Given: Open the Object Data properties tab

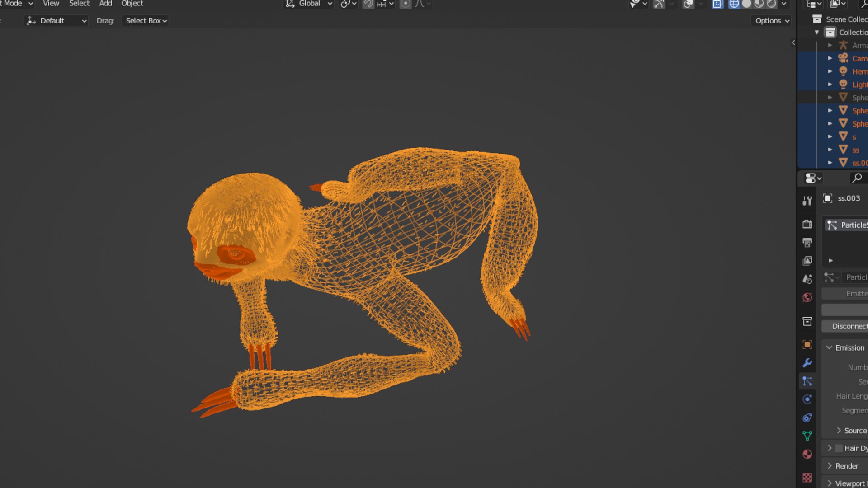Looking at the screenshot, I should [807, 436].
